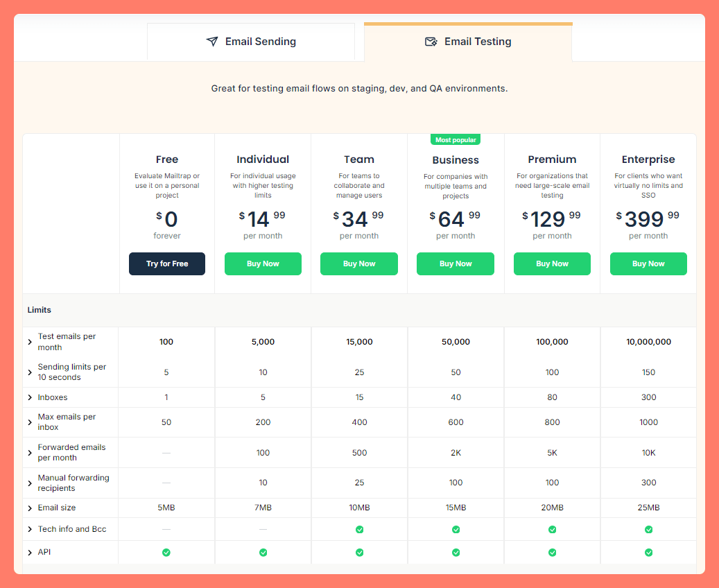Expand the API row chevron
Screen dimensions: 719x588
[30, 553]
